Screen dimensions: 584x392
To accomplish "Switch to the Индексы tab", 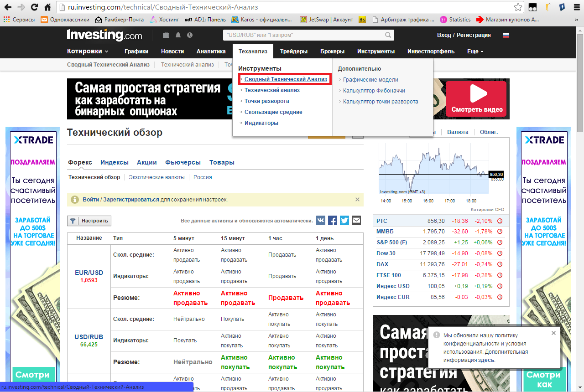I will (x=115, y=162).
